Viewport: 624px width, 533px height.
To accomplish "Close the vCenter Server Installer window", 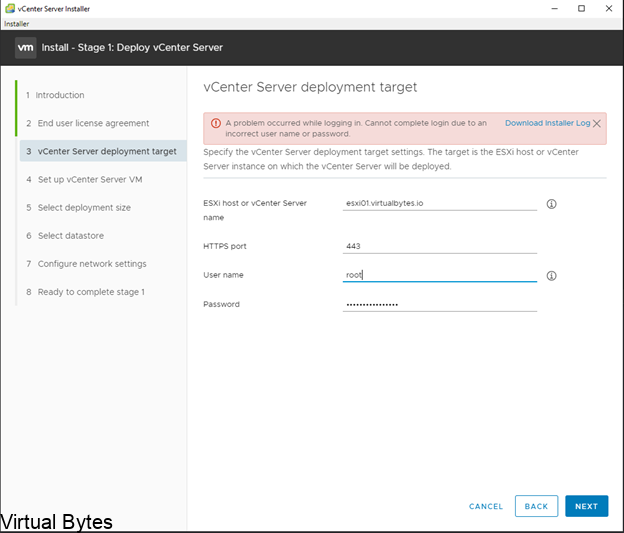I will click(609, 8).
